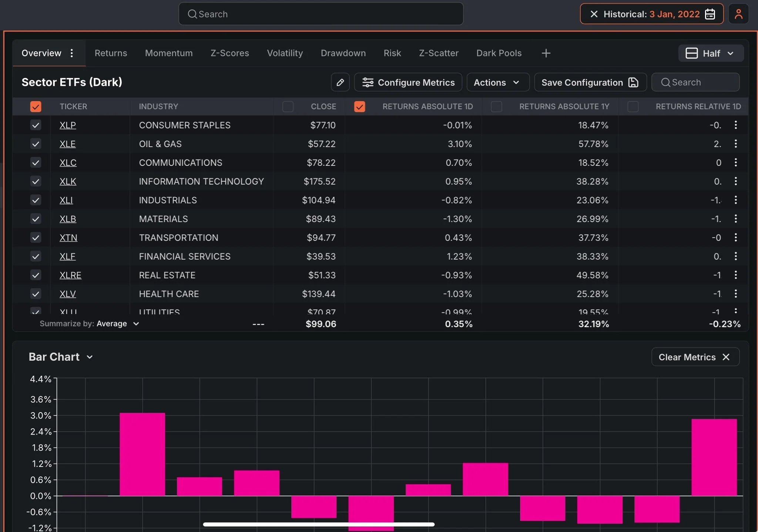Open the Dark Pools tab
Viewport: 758px width, 532px height.
pos(499,53)
